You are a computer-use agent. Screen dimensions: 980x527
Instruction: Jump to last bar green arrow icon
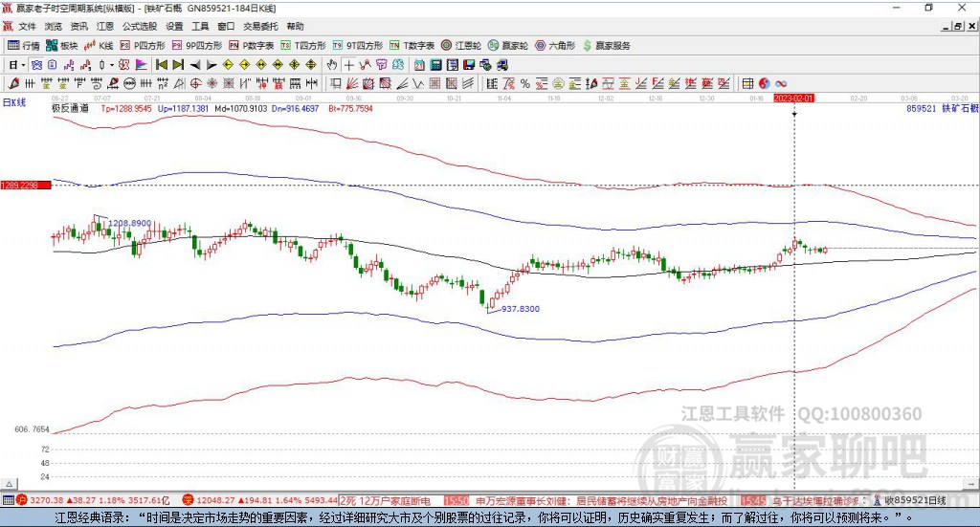click(178, 65)
